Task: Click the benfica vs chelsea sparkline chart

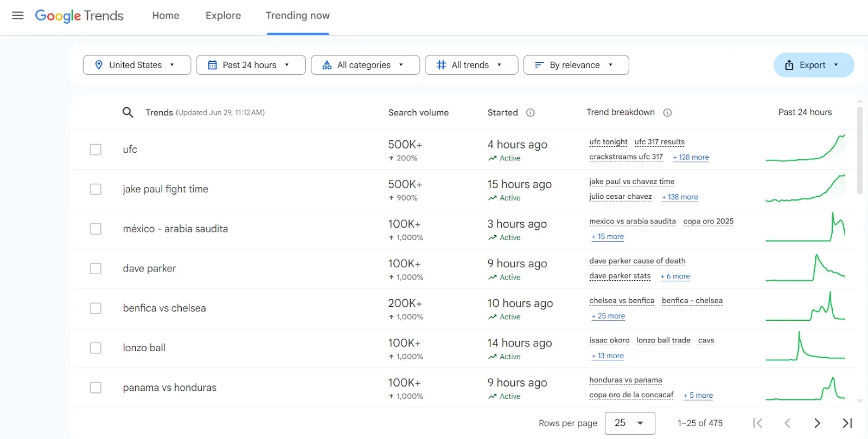Action: pyautogui.click(x=806, y=306)
